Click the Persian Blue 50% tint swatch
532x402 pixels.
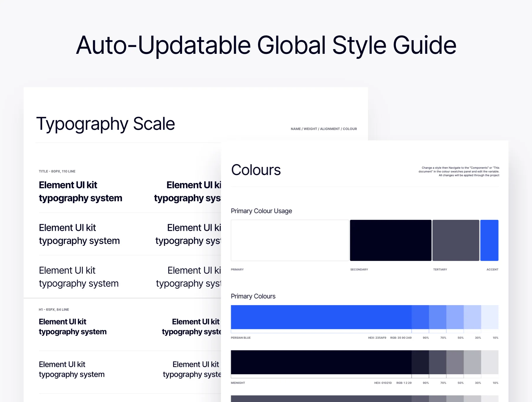455,317
